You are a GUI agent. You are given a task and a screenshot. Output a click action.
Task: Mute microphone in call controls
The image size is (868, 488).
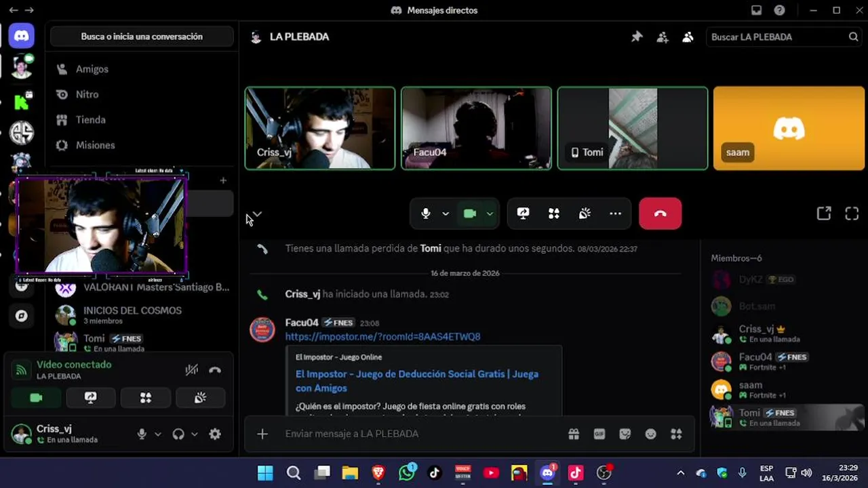coord(426,213)
